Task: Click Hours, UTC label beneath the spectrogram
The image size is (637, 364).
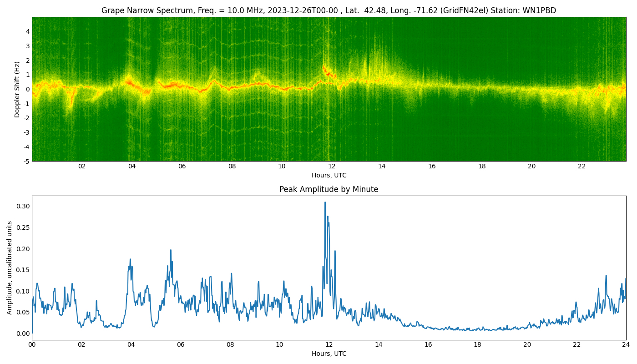Action: point(329,175)
